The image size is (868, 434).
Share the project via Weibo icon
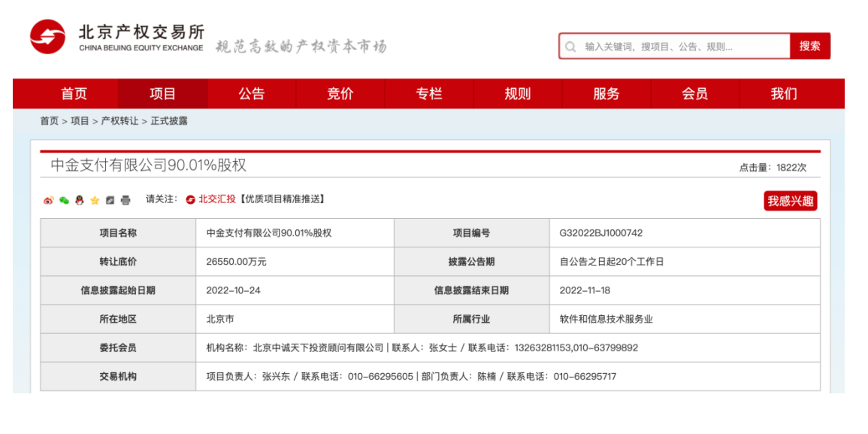(x=48, y=201)
